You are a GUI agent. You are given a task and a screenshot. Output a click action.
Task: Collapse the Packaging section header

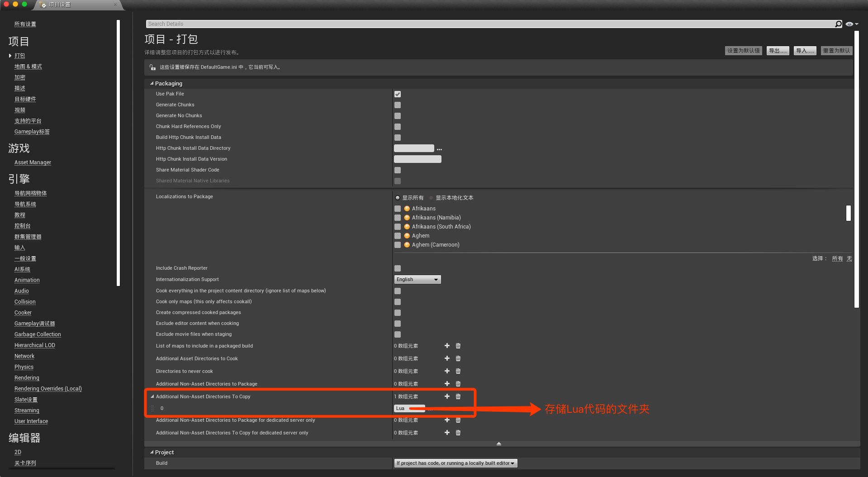tap(152, 83)
